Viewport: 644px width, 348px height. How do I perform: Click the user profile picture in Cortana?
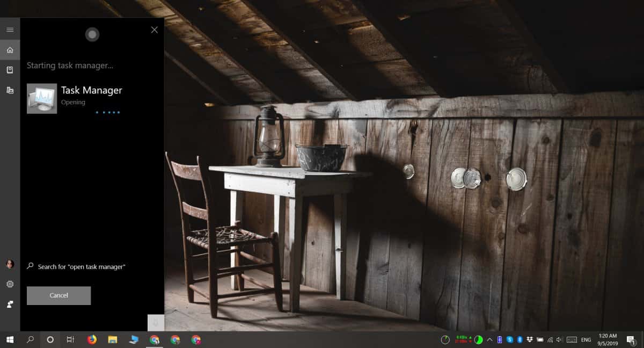(x=10, y=264)
